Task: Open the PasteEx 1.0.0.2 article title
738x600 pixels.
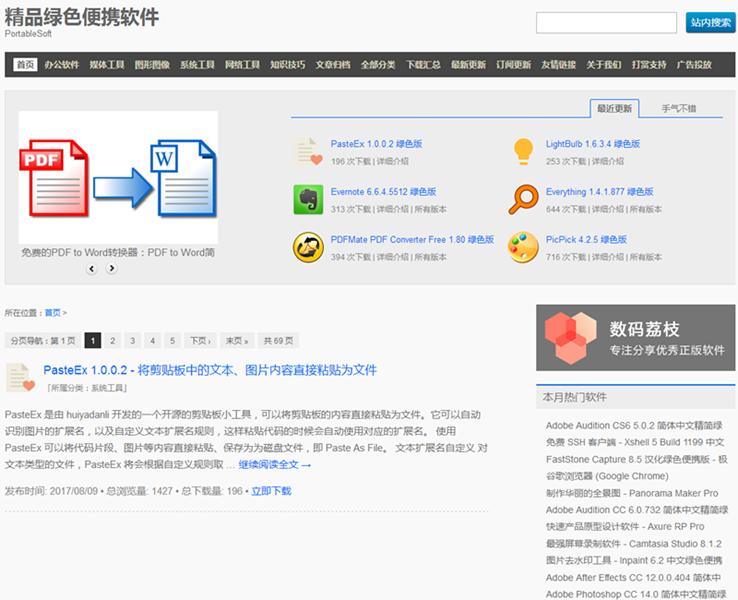Action: point(210,370)
